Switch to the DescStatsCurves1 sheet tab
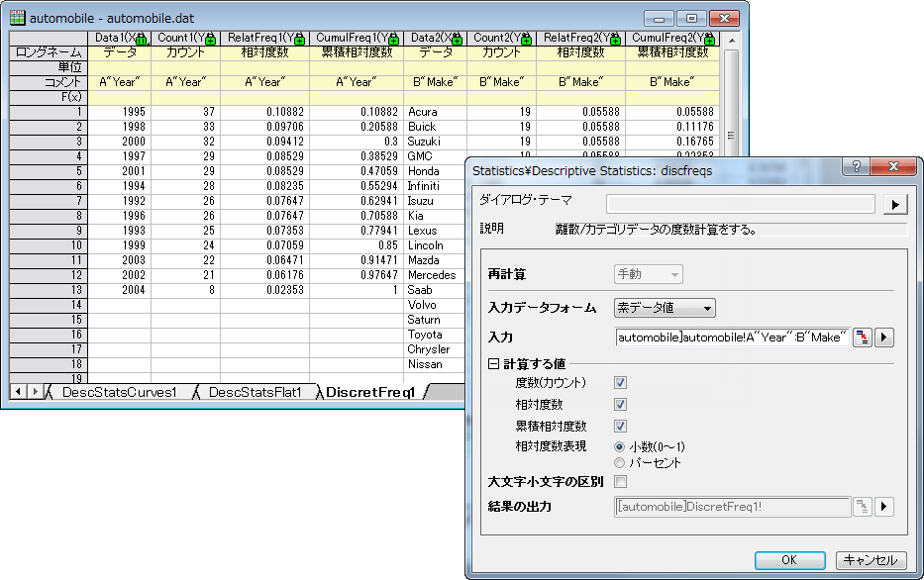Viewport: 924px width, 580px height. coord(119,392)
